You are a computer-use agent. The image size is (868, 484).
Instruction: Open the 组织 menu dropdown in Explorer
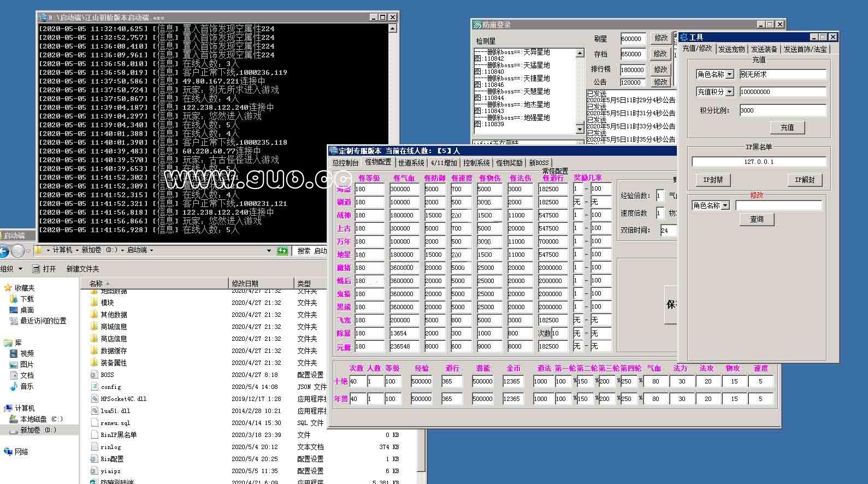[12, 269]
